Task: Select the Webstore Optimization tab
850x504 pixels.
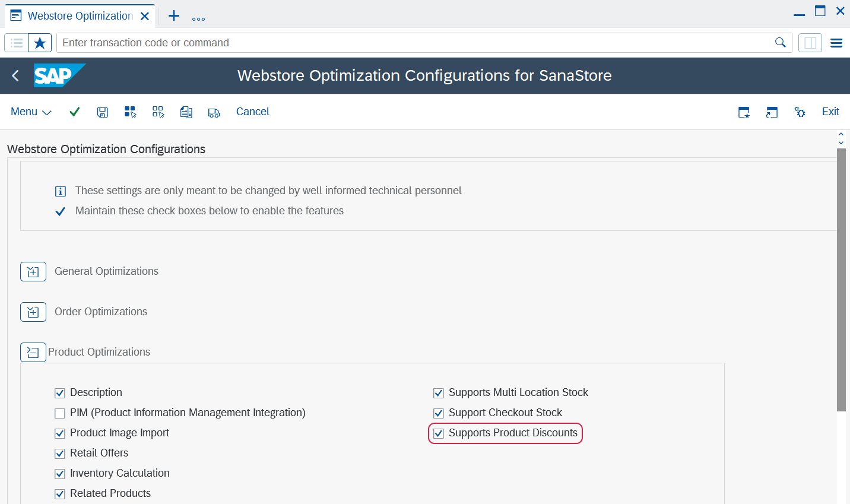Action: tap(80, 16)
